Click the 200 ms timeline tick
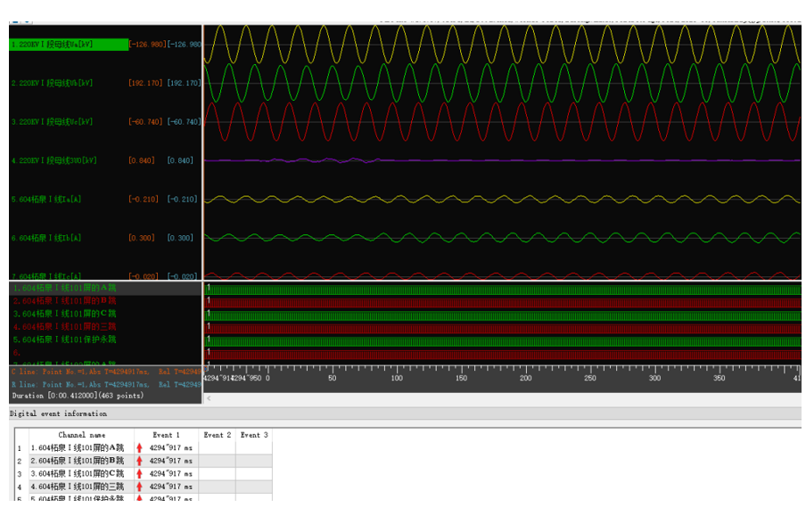806x532 pixels. (x=525, y=378)
